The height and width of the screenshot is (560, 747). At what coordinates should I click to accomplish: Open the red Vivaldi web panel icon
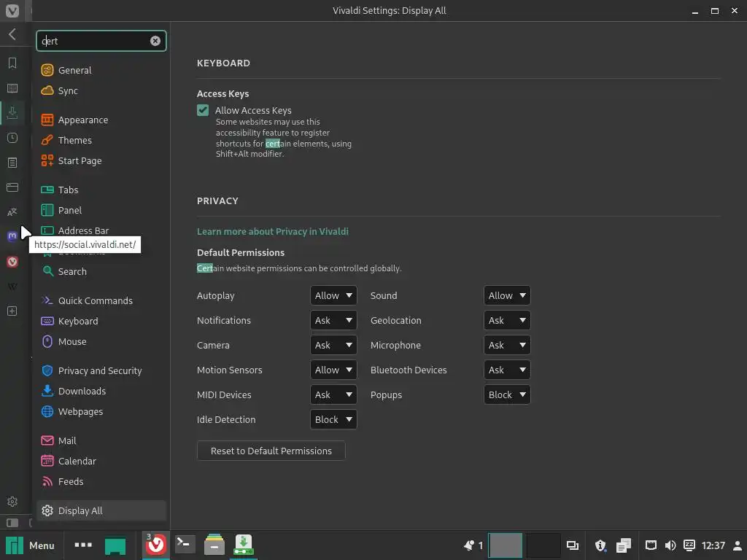[x=12, y=262]
